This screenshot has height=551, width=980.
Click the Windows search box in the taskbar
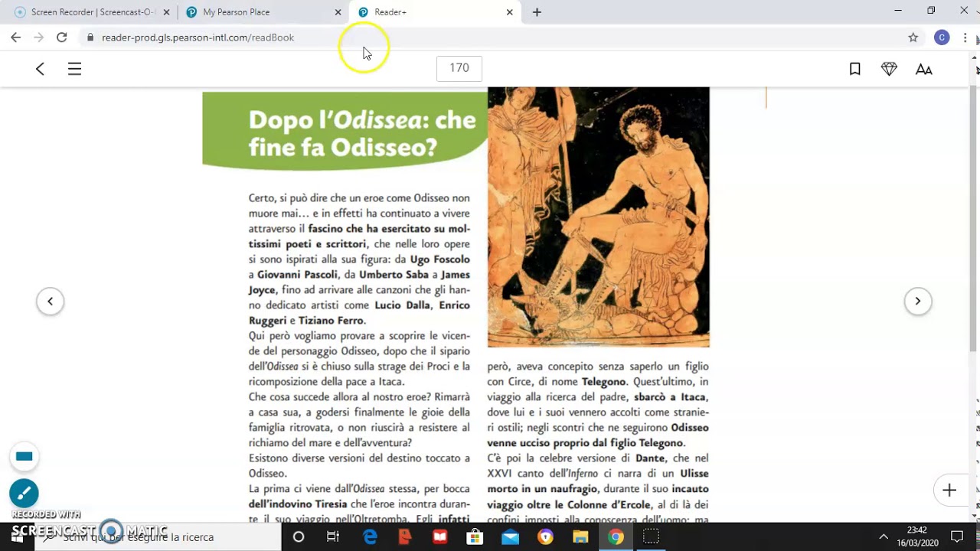click(x=159, y=537)
